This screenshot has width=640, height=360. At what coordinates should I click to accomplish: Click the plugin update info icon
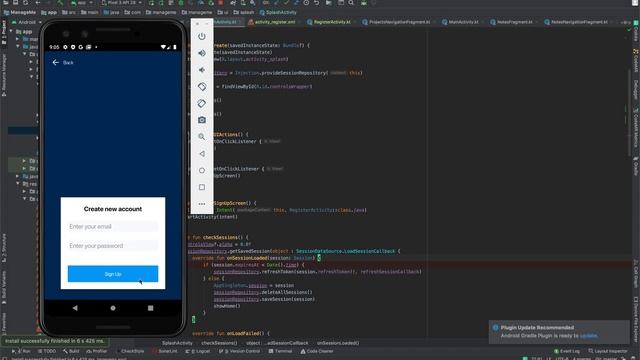pos(496,327)
